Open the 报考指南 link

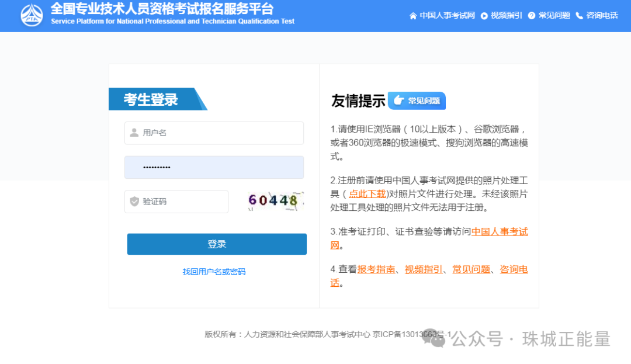click(376, 269)
